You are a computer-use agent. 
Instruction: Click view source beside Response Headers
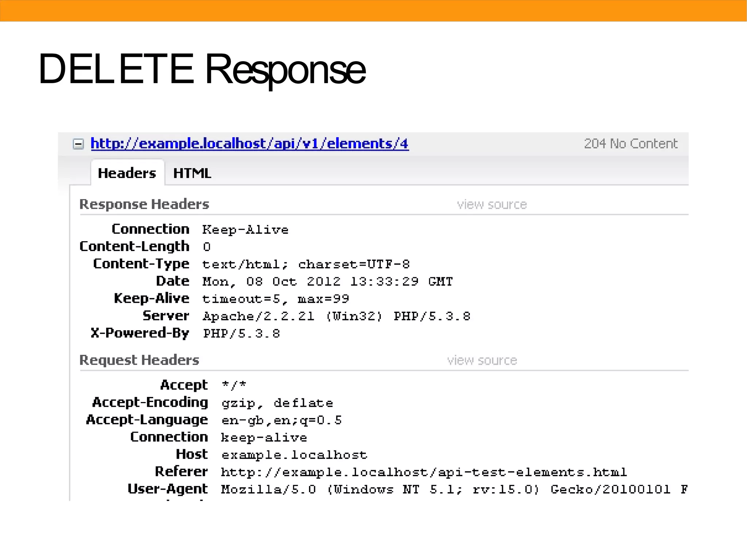[492, 204]
